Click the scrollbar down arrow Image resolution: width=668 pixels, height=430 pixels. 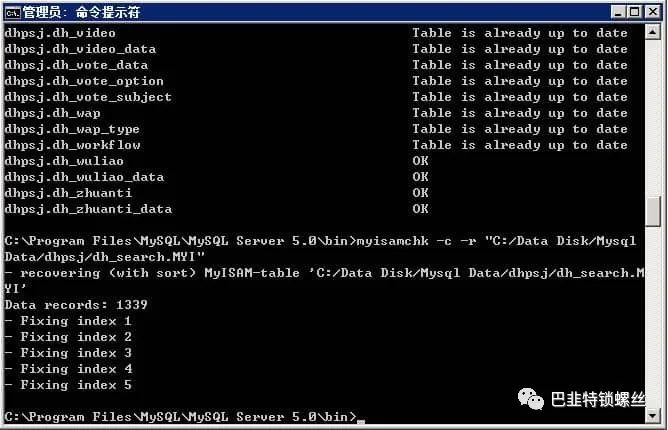[x=653, y=415]
